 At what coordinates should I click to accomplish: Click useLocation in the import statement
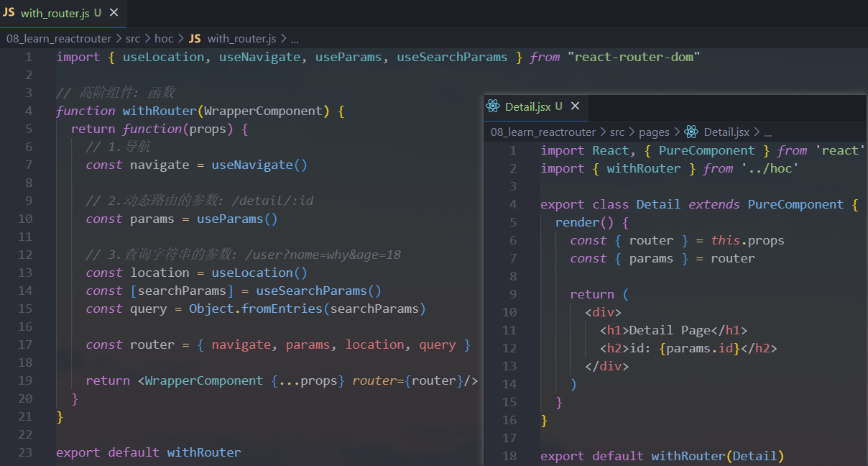coord(163,57)
